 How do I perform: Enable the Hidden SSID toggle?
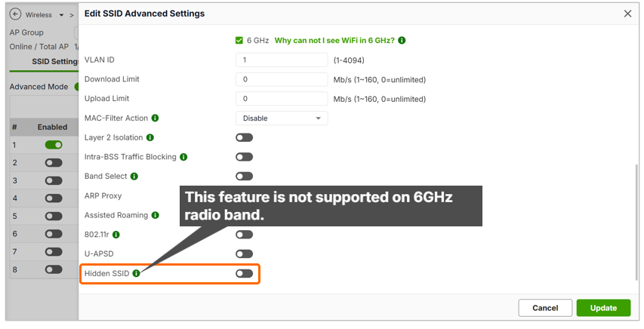click(x=244, y=273)
